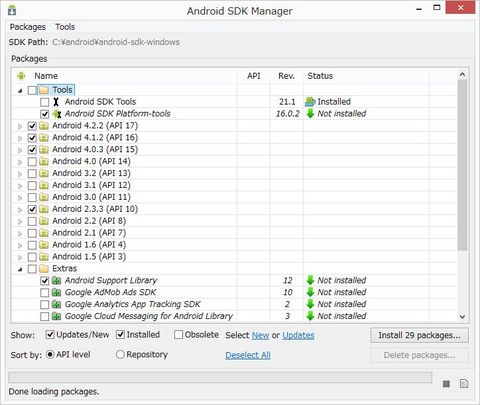
Task: Click the loading progress bar
Action: coord(220,378)
